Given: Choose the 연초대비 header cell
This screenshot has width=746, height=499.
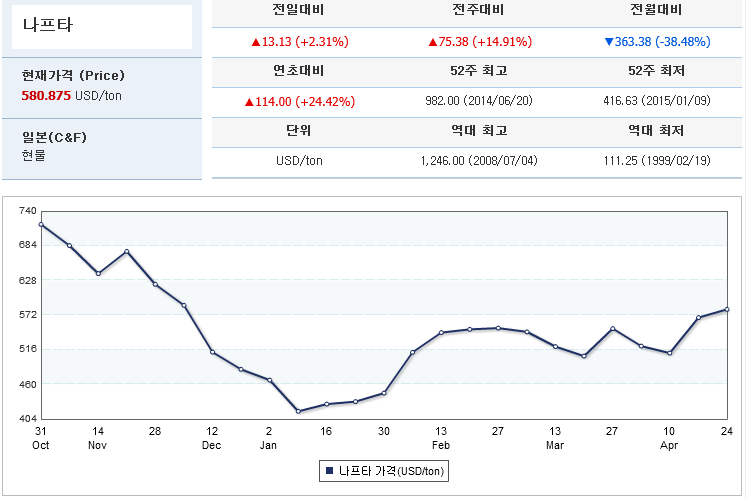Looking at the screenshot, I should [298, 71].
